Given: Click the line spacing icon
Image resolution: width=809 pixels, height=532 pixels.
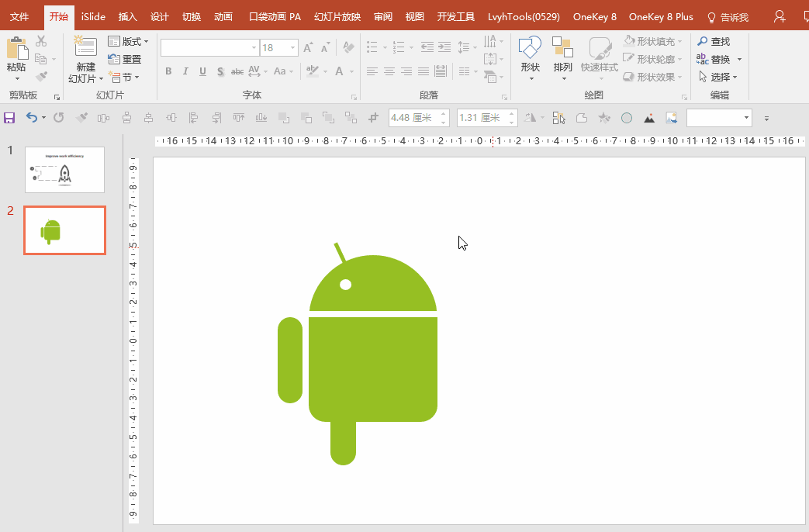Looking at the screenshot, I should pyautogui.click(x=463, y=47).
